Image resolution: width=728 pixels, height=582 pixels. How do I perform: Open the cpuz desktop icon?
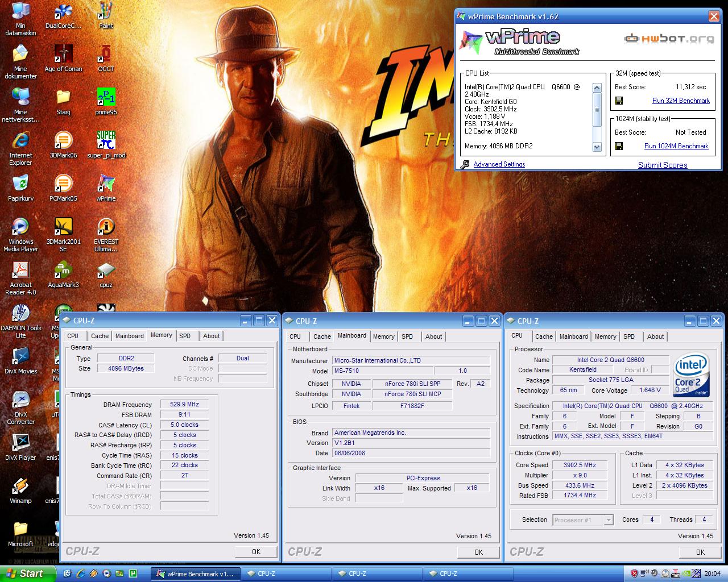106,275
